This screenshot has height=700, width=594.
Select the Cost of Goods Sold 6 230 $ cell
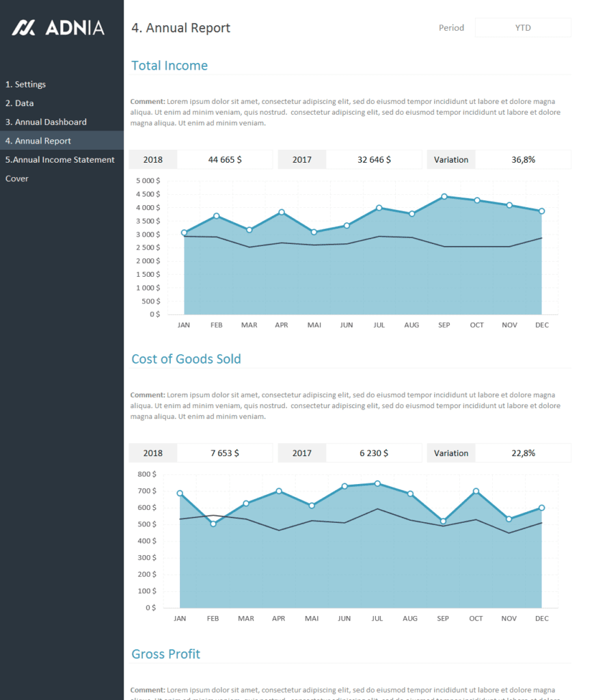(x=374, y=453)
